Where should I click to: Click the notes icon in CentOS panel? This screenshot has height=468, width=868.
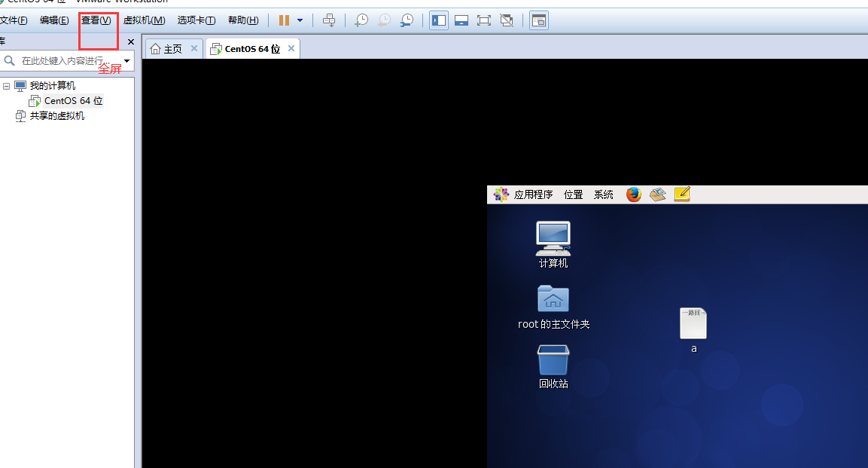tap(682, 194)
